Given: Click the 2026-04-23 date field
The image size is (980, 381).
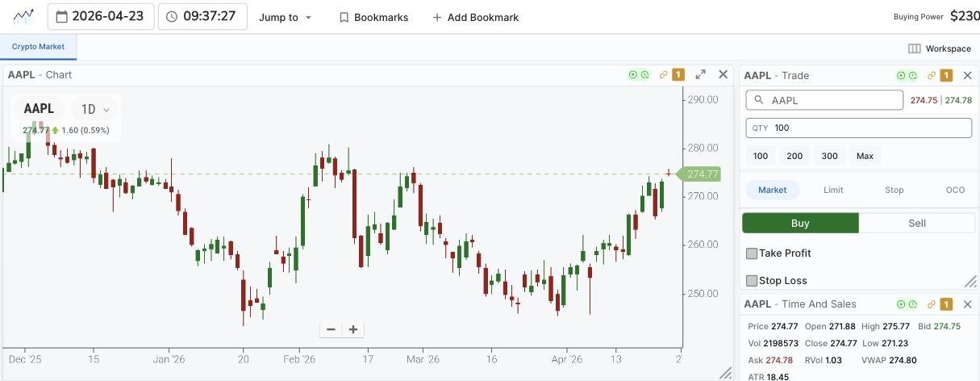Looking at the screenshot, I should [101, 16].
